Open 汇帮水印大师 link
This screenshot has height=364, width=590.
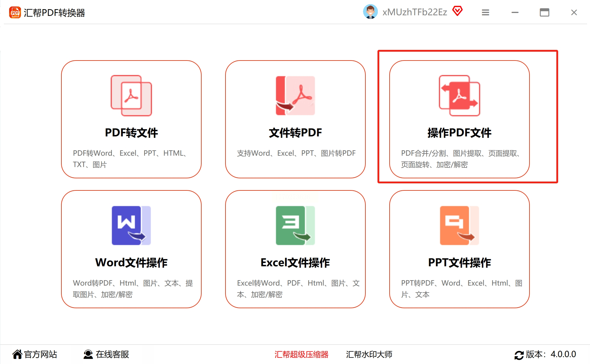369,354
